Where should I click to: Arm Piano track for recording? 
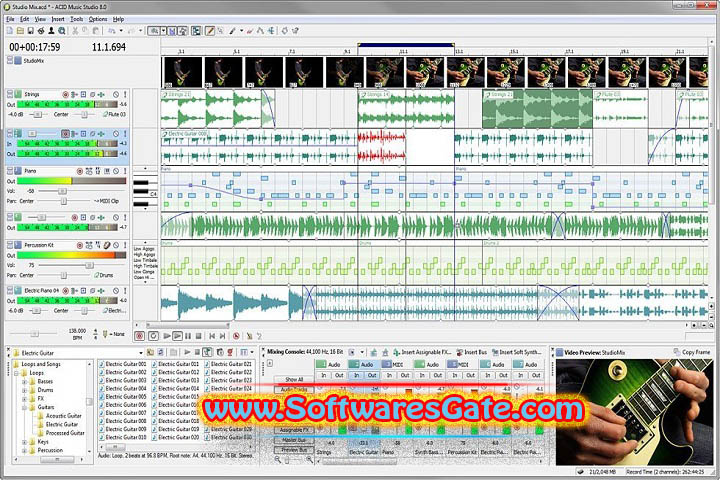coord(79,171)
